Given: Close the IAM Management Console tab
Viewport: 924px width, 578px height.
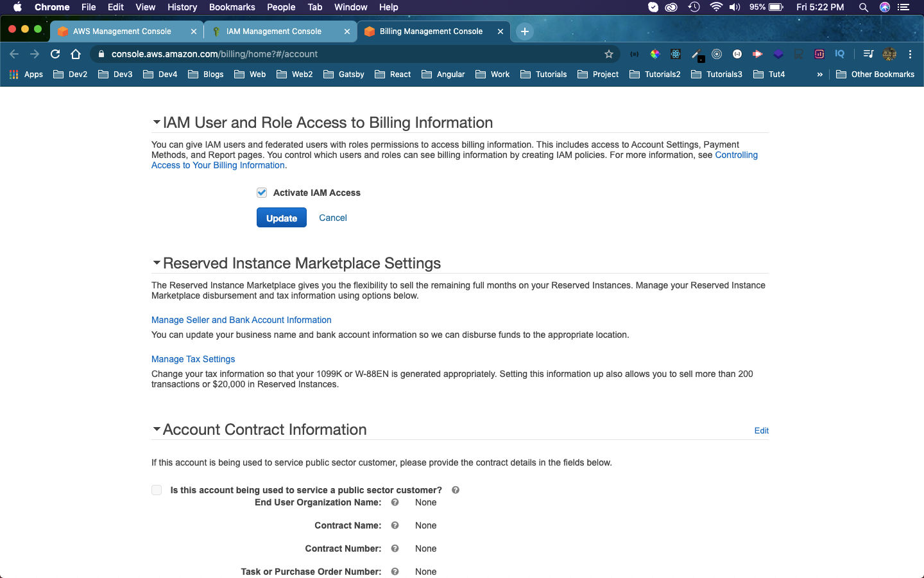Looking at the screenshot, I should [x=347, y=31].
